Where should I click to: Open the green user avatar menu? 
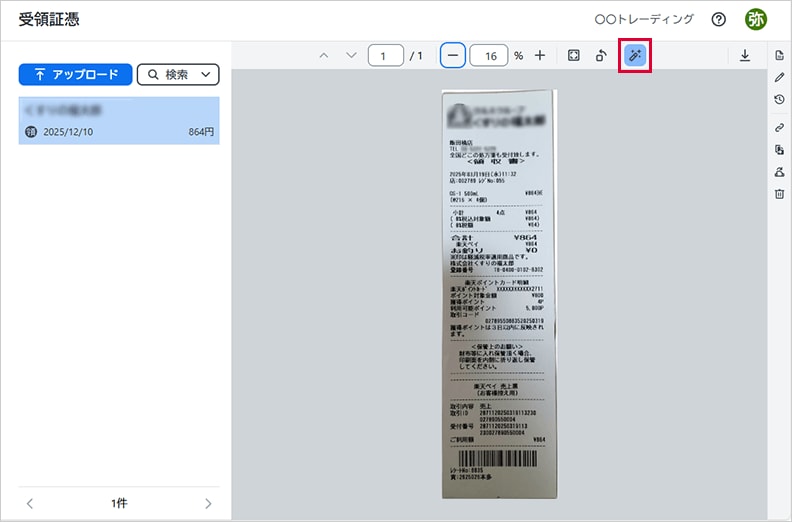pyautogui.click(x=755, y=19)
